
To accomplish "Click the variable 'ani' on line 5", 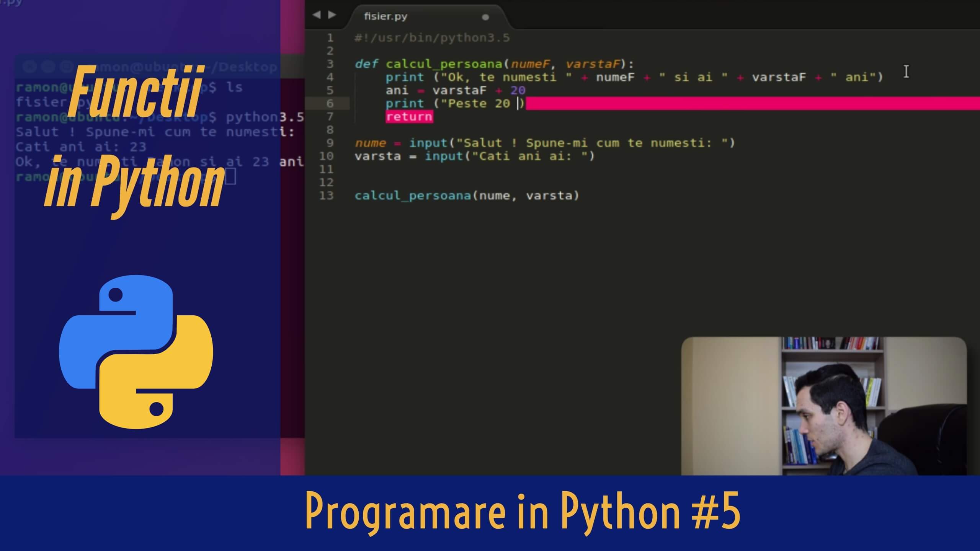I will [x=397, y=90].
